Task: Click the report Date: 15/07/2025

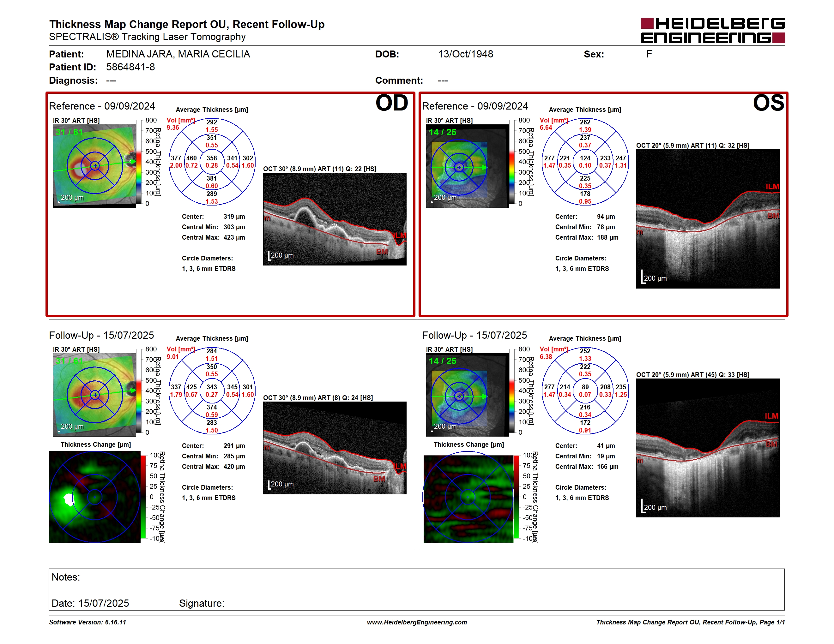Action: tap(90, 604)
